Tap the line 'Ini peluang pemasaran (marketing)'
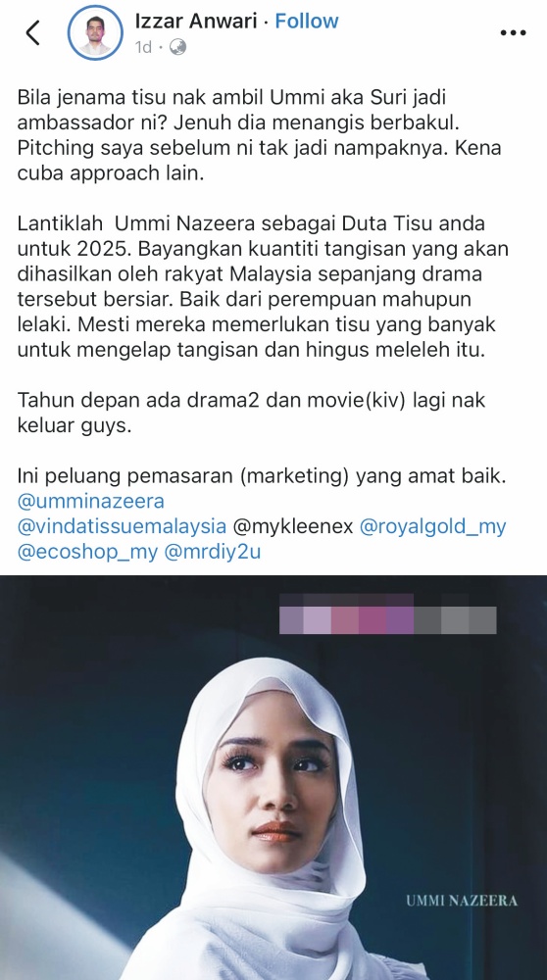Viewport: 547px width, 980px height. (x=262, y=476)
